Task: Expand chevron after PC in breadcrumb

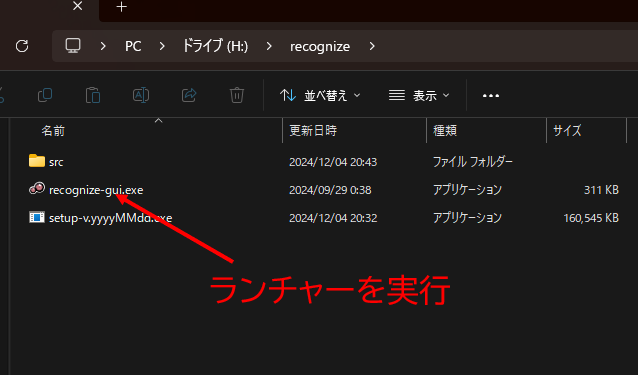Action: click(162, 46)
